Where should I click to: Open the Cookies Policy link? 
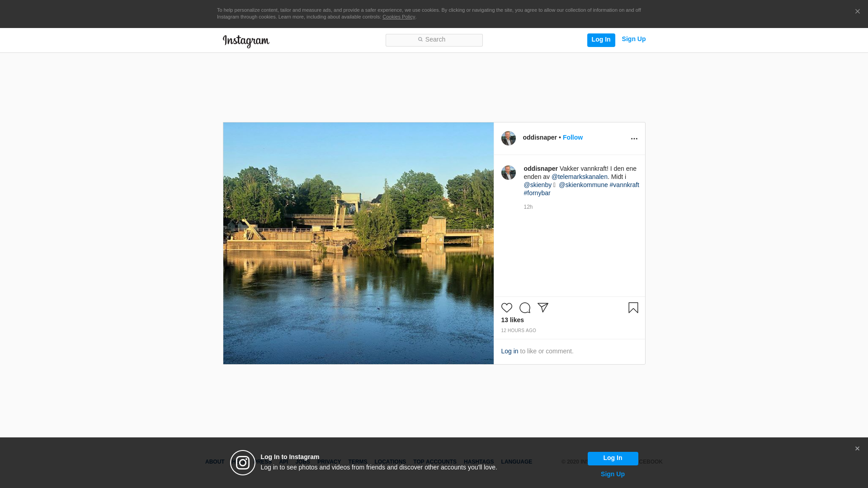pos(398,17)
